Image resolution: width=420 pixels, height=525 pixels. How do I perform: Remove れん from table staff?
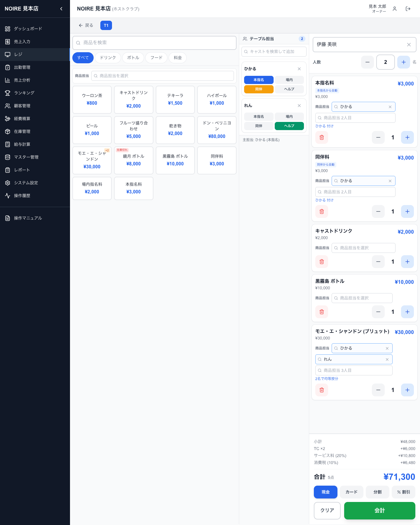[x=299, y=106]
